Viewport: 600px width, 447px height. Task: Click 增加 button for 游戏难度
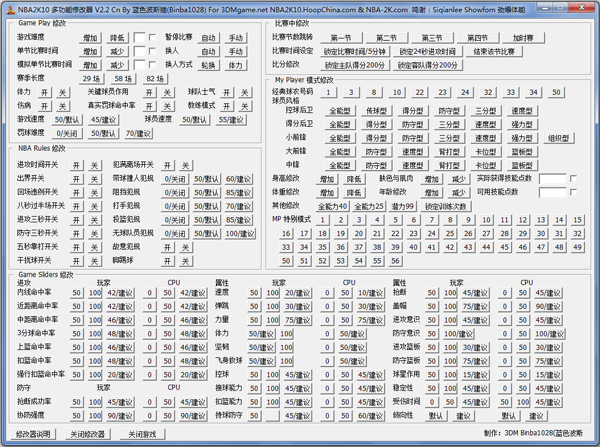(91, 38)
